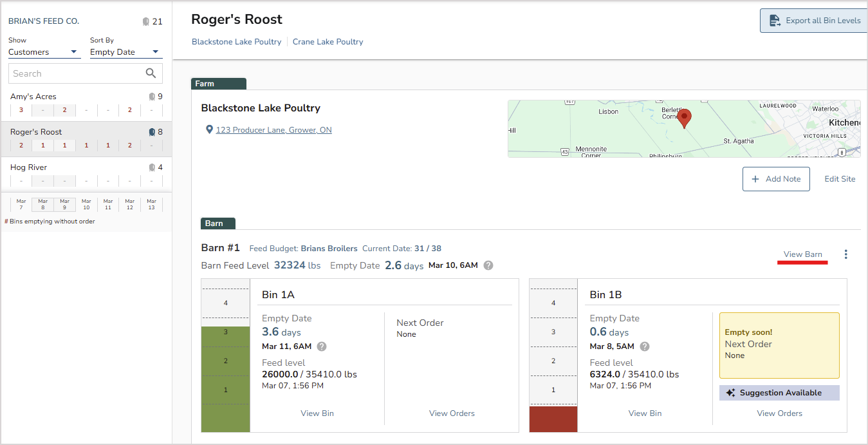The image size is (868, 445).
Task: Click the Bin 1A title
Action: (278, 295)
